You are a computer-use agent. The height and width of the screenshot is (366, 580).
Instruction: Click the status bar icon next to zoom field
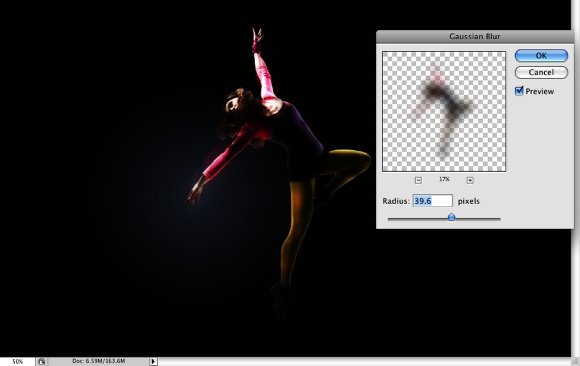click(41, 362)
